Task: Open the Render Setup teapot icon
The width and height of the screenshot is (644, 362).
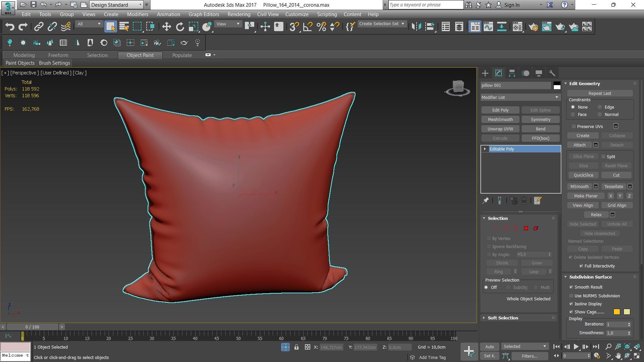Action: click(x=533, y=27)
